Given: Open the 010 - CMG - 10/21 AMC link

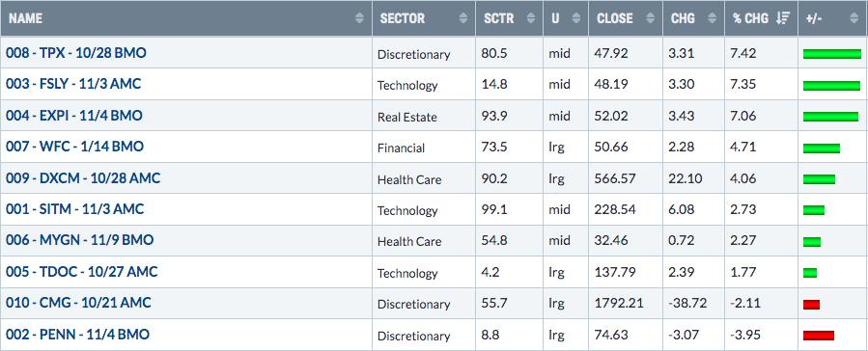Looking at the screenshot, I should point(78,303).
